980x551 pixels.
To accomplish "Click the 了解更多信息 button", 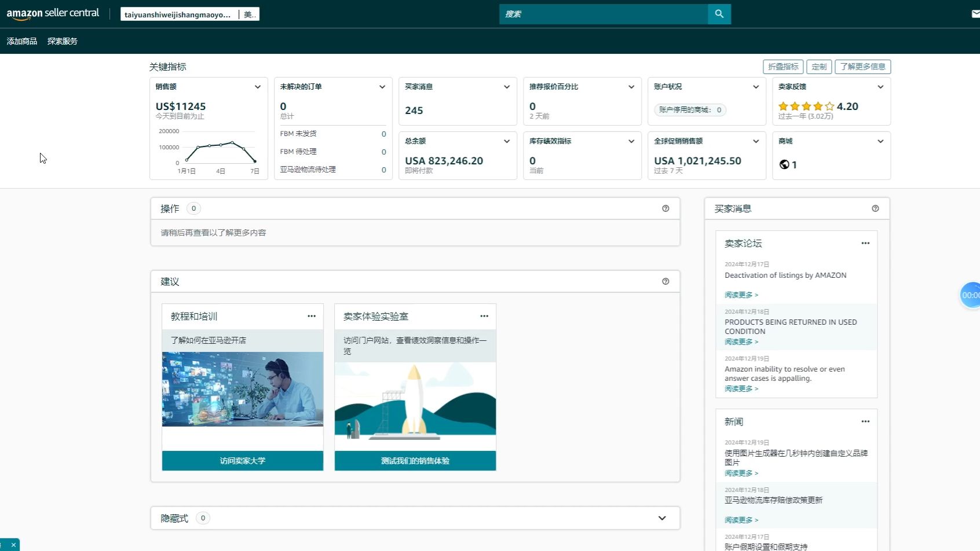I will 863,67.
